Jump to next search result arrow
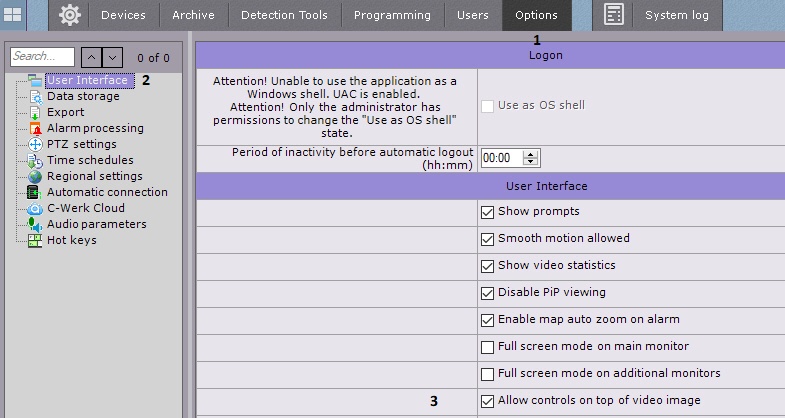 tap(113, 58)
